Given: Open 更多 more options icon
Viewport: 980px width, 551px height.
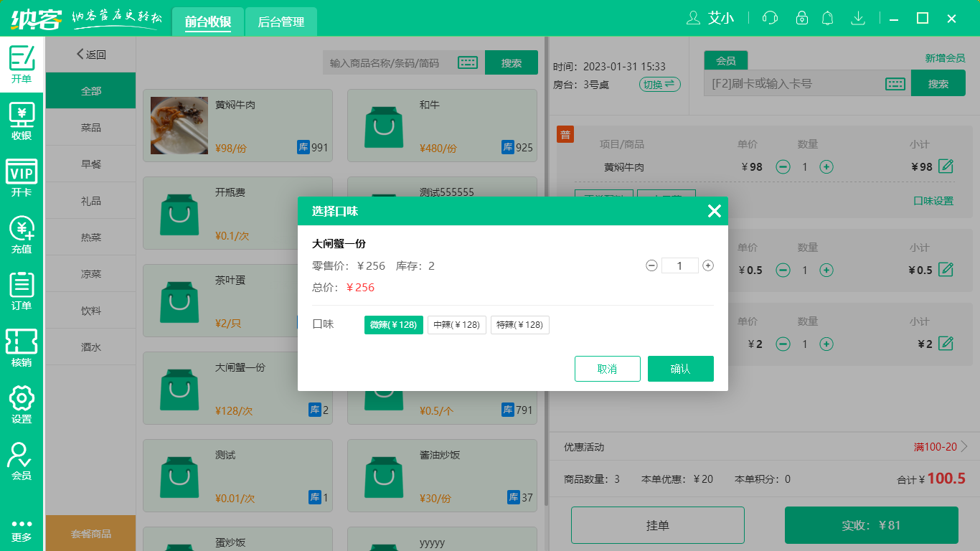Looking at the screenshot, I should (22, 529).
